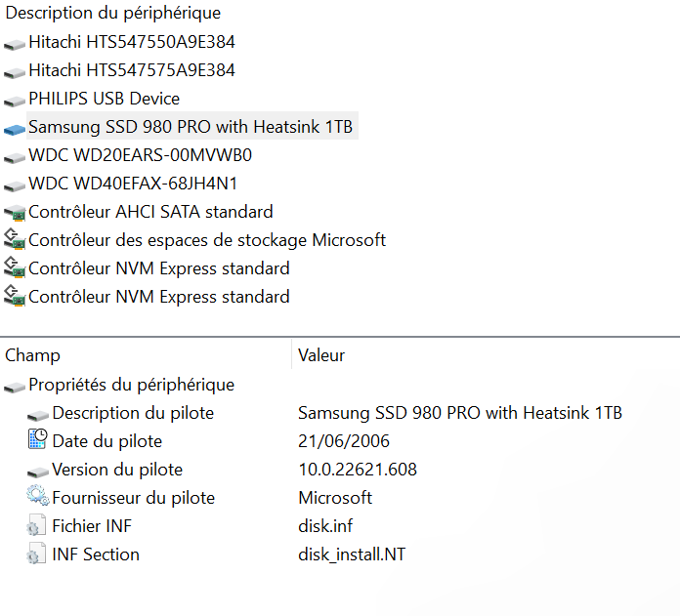Image resolution: width=680 pixels, height=616 pixels.
Task: Click the Hitachi HTS547550A9E384 drive icon
Action: [15, 43]
